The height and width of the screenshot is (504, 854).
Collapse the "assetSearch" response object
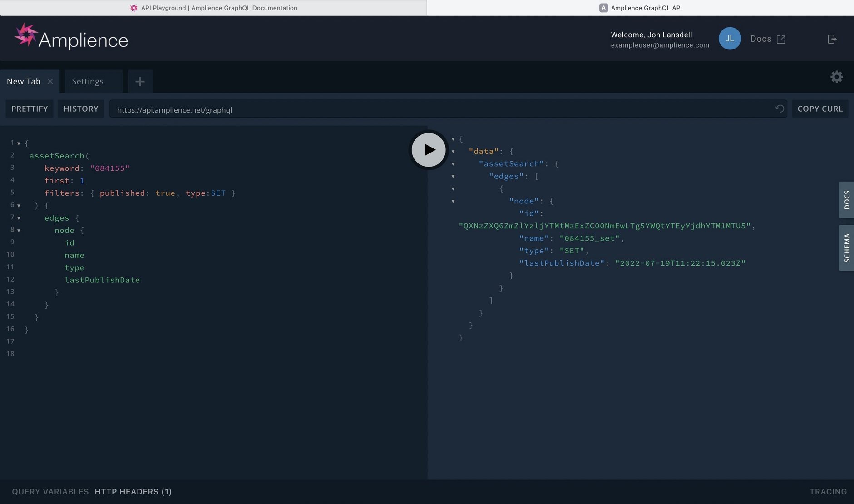[x=453, y=164]
